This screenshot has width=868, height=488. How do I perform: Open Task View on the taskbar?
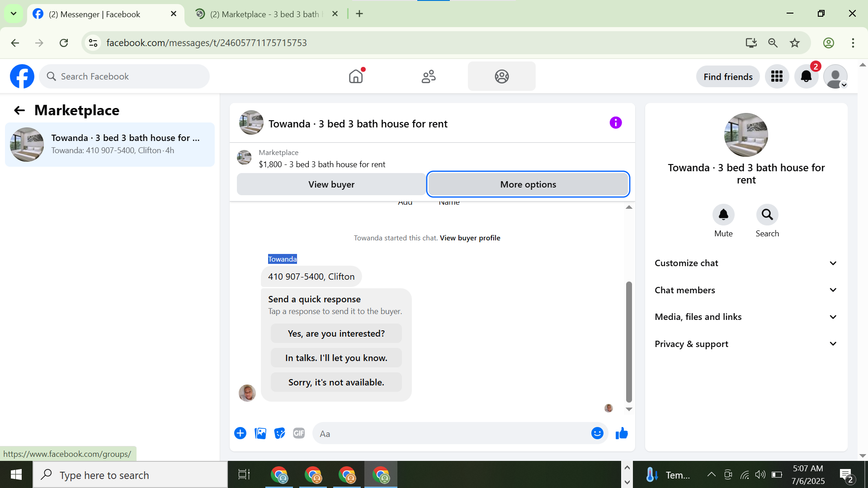244,474
